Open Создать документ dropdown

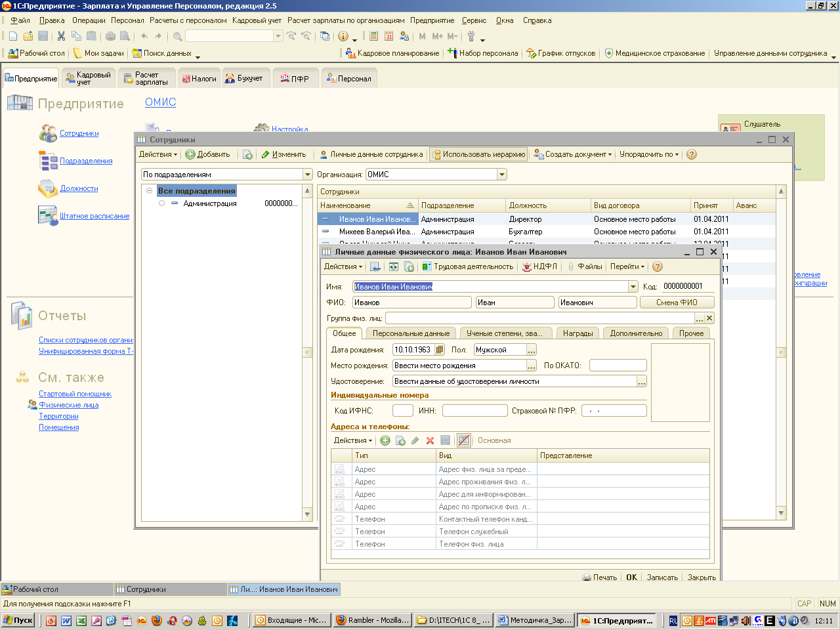click(573, 154)
